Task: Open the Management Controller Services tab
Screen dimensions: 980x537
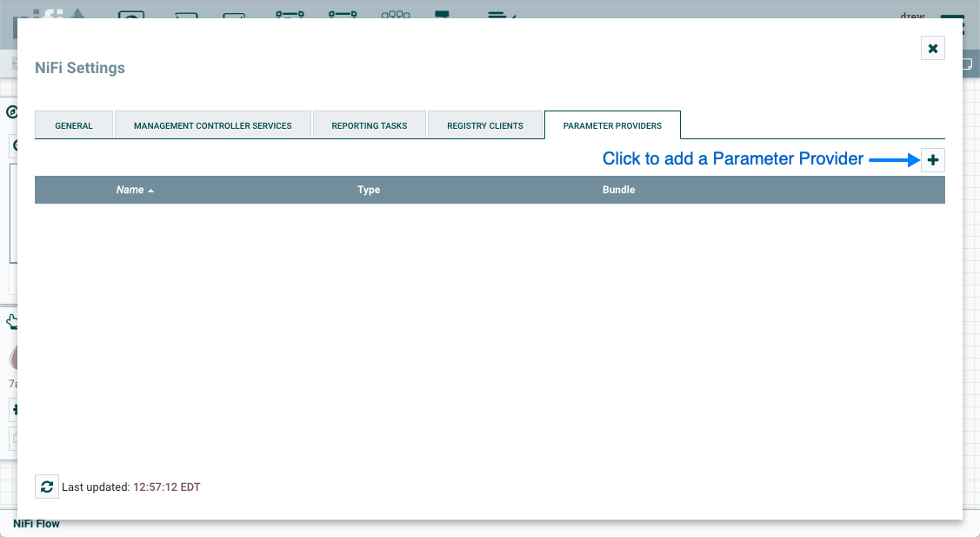Action: [x=213, y=125]
